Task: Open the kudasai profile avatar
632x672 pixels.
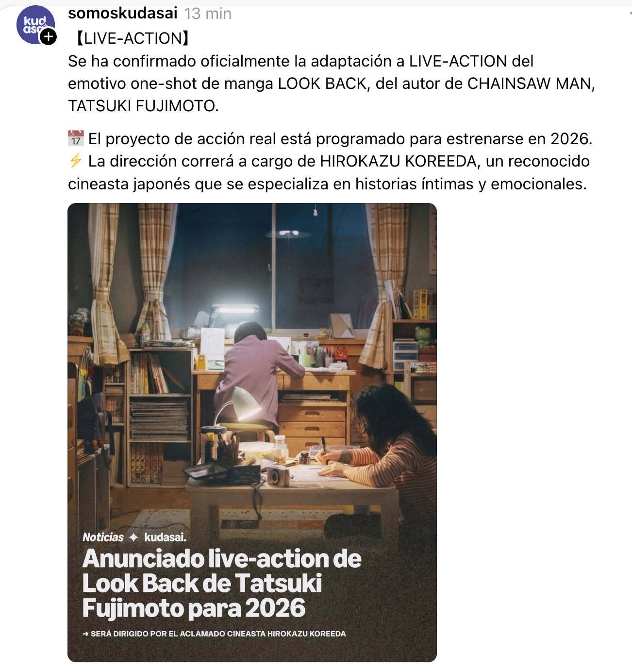Action: point(35,25)
